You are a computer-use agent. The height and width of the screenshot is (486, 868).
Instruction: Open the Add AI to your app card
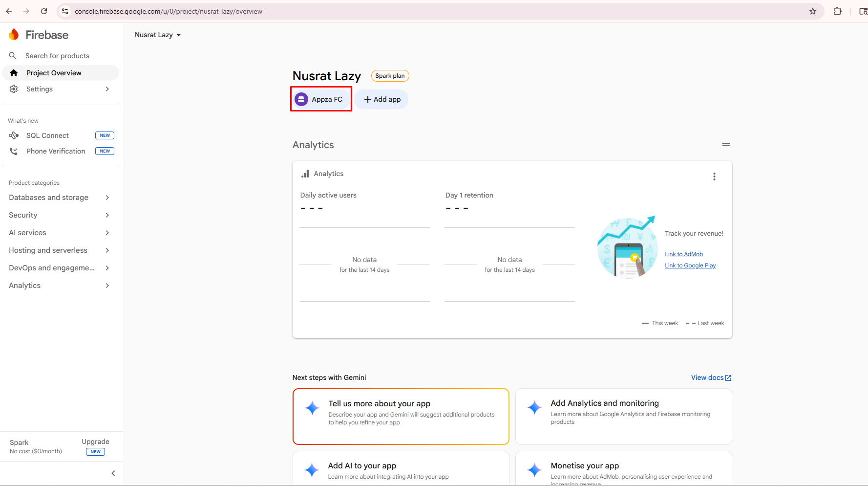(x=401, y=468)
